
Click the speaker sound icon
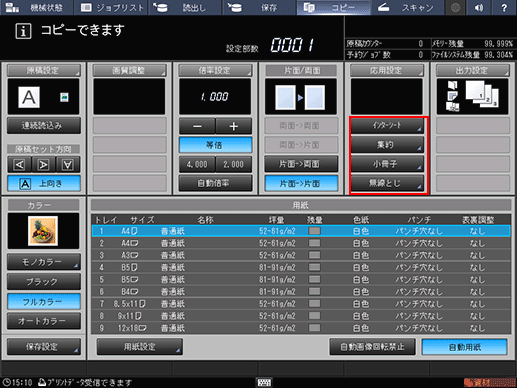[479, 7]
